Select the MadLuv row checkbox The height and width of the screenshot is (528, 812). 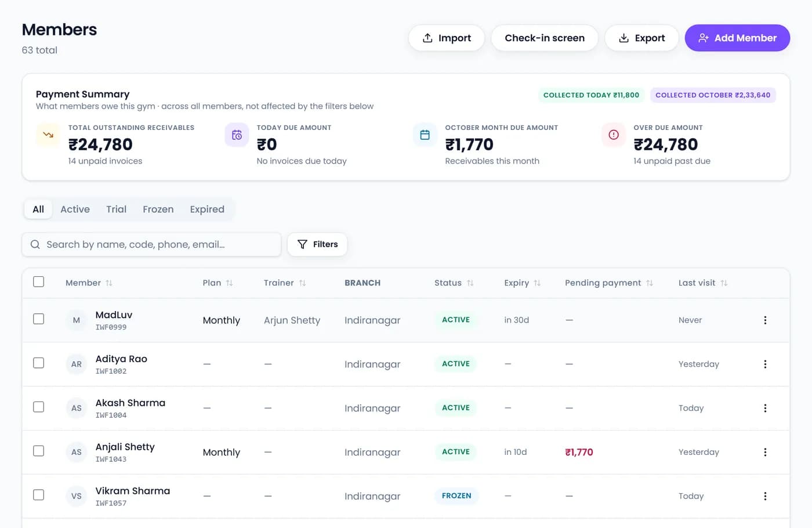[x=39, y=319]
